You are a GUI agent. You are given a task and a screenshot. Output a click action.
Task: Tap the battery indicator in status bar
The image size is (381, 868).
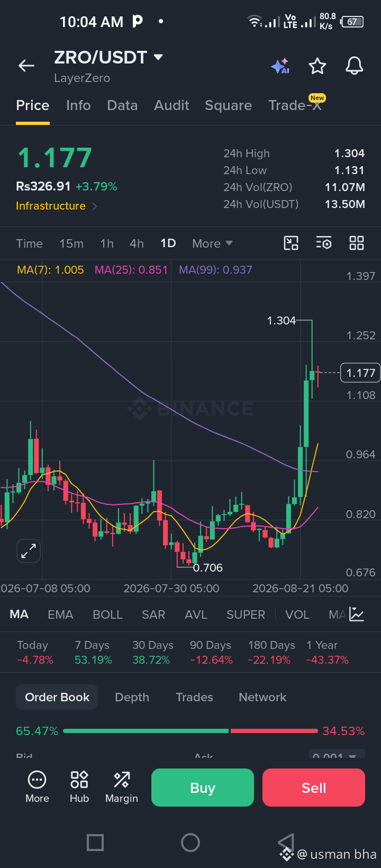[x=352, y=22]
